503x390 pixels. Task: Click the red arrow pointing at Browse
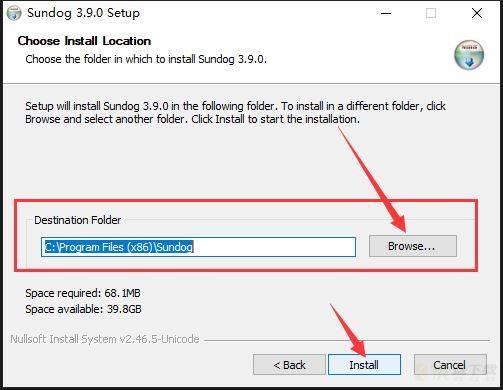tap(372, 180)
